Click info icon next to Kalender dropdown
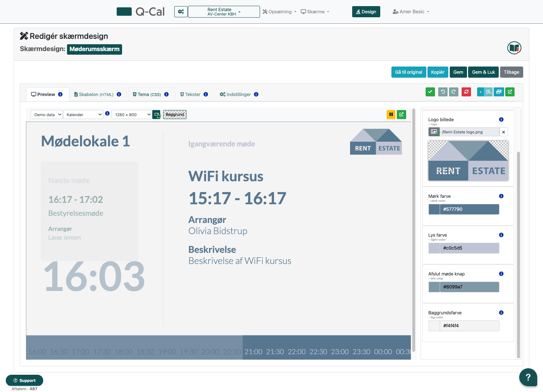 pyautogui.click(x=107, y=113)
